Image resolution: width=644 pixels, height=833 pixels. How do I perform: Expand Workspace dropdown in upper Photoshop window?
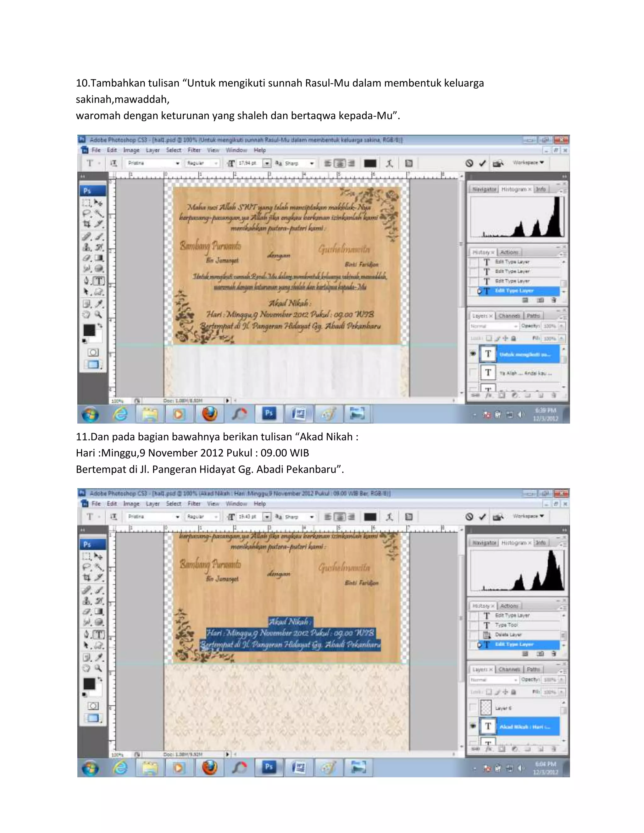528,163
